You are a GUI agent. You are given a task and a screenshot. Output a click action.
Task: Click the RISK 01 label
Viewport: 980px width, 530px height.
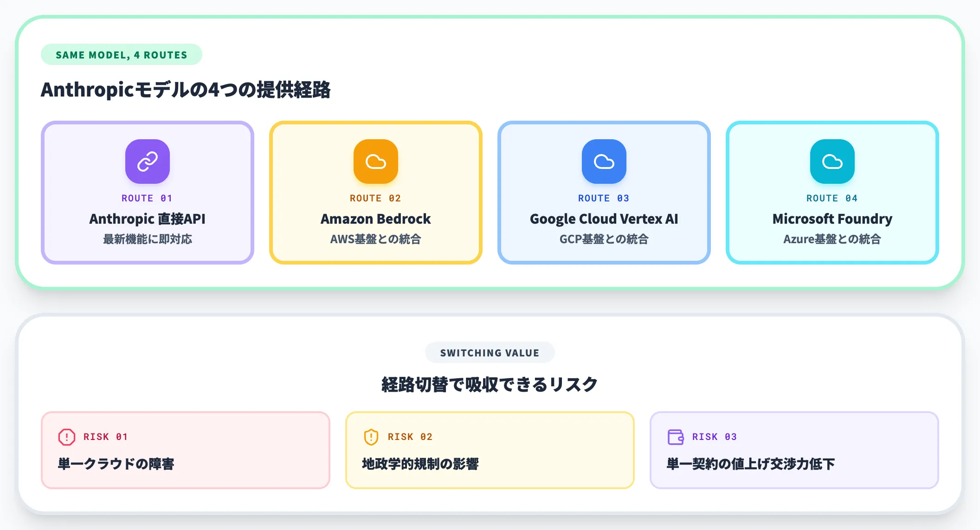point(105,437)
